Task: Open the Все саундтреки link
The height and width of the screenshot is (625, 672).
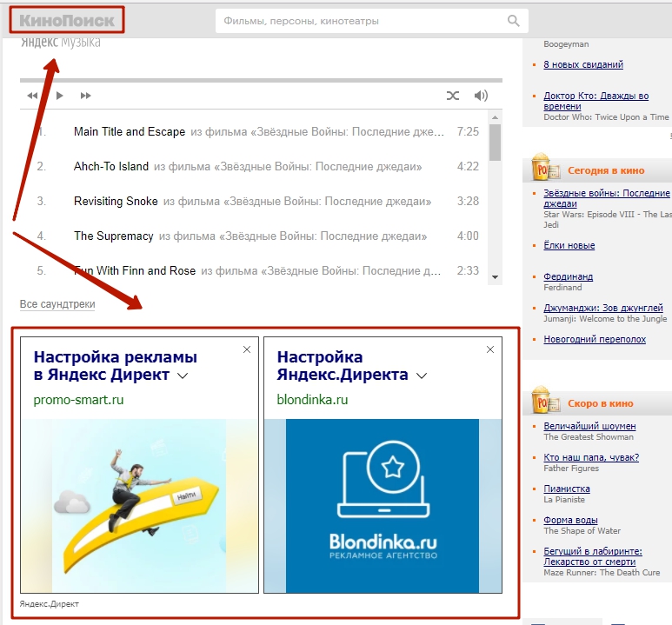Action: click(57, 304)
